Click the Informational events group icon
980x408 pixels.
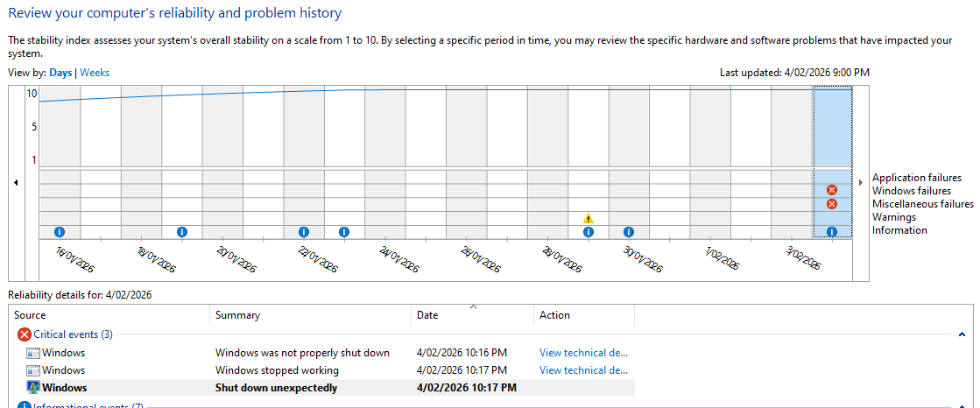(x=25, y=404)
